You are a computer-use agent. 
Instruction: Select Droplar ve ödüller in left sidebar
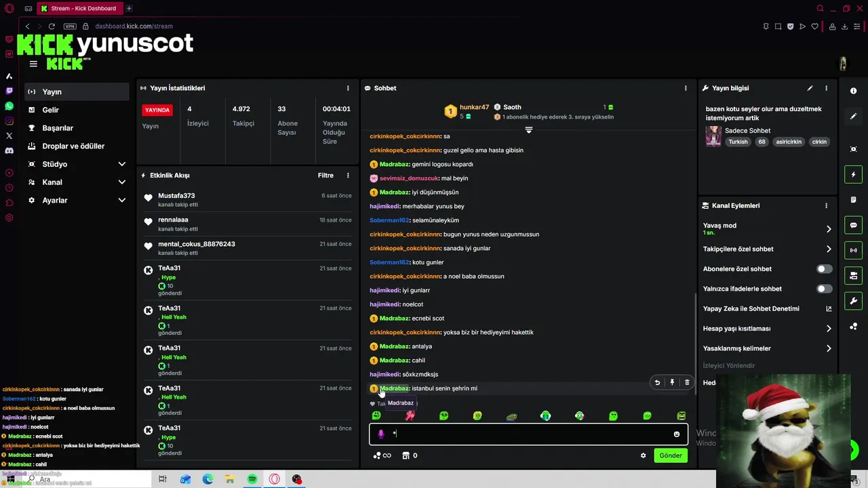click(x=77, y=146)
